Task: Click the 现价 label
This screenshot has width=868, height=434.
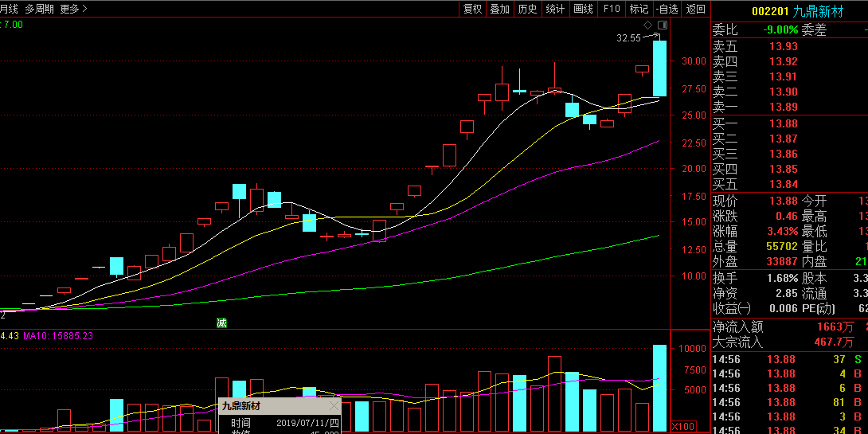Action: (725, 201)
